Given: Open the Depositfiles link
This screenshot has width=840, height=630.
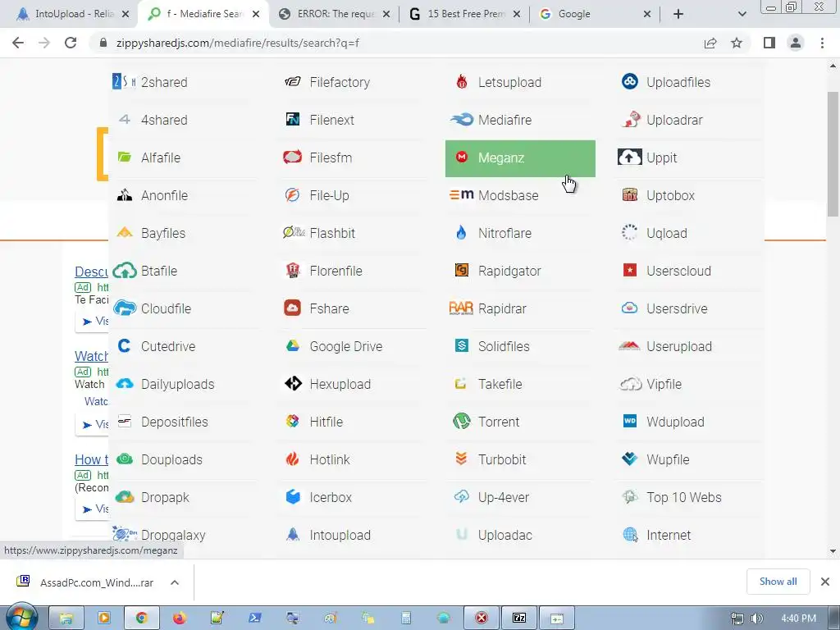Looking at the screenshot, I should click(174, 422).
